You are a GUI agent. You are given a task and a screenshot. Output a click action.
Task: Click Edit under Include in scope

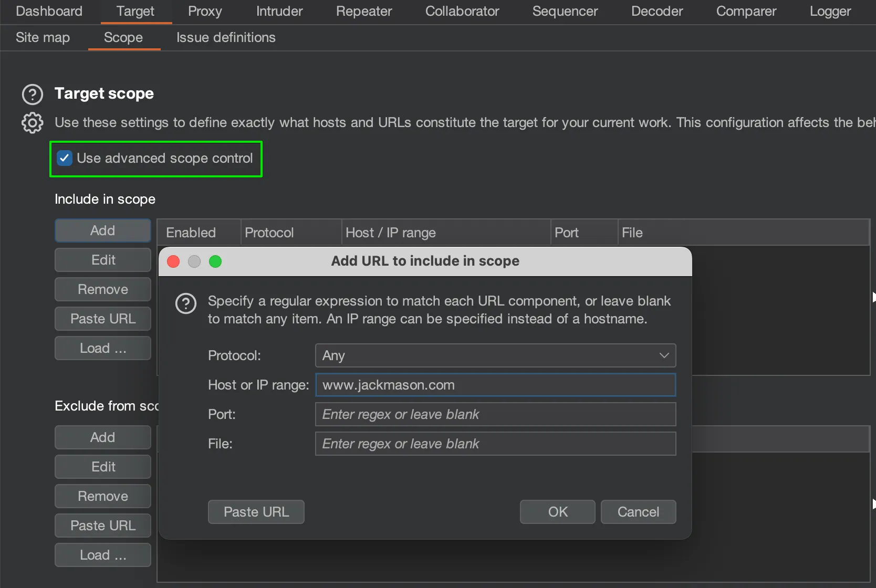pos(103,260)
